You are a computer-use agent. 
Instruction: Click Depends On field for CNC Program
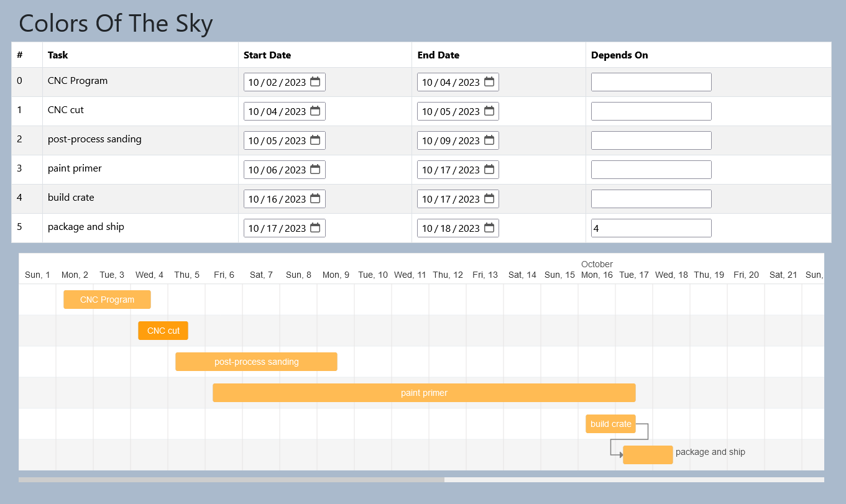tap(651, 82)
